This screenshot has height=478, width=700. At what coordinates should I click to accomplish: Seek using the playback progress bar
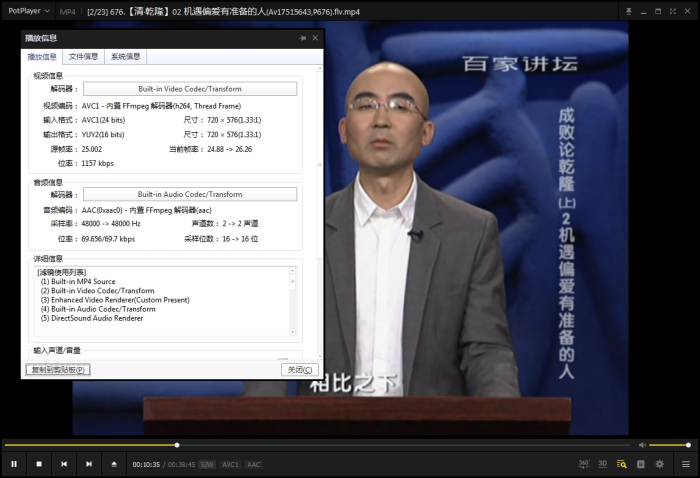click(317, 445)
